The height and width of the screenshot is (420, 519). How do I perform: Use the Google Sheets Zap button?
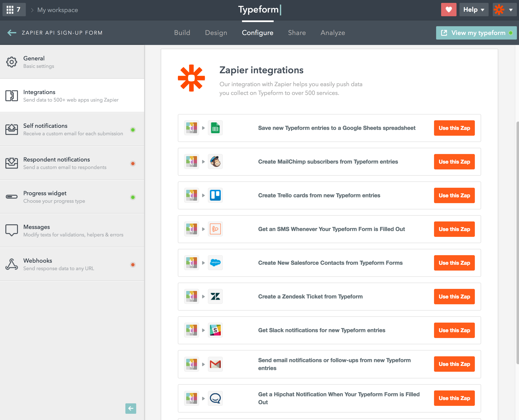point(455,128)
